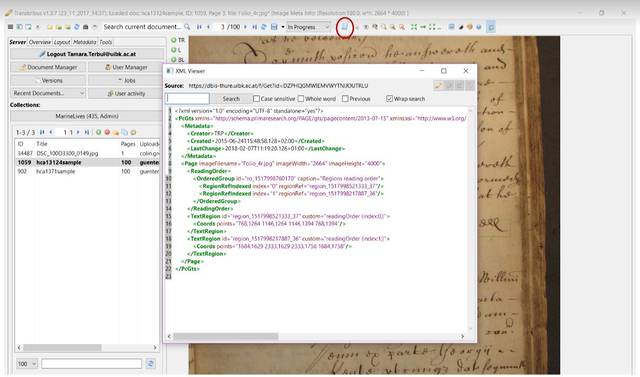
Task: Expand the Recent Documents dropdown
Action: click(x=48, y=93)
